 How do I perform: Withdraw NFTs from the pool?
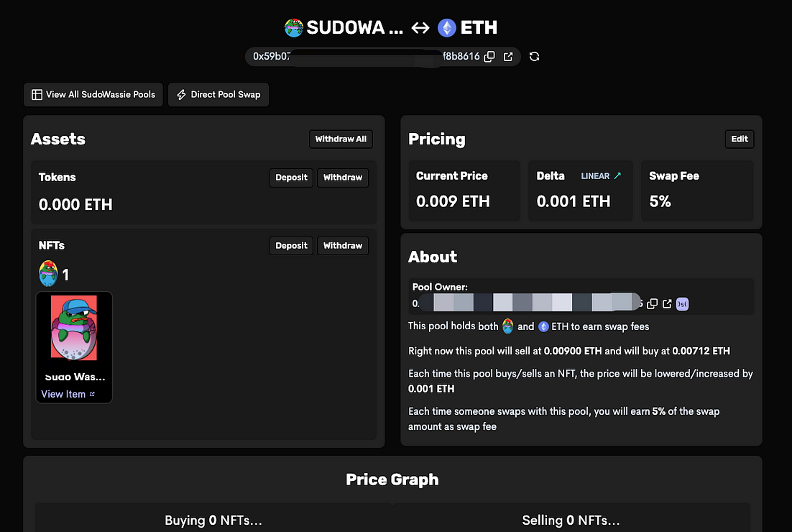pyautogui.click(x=343, y=246)
